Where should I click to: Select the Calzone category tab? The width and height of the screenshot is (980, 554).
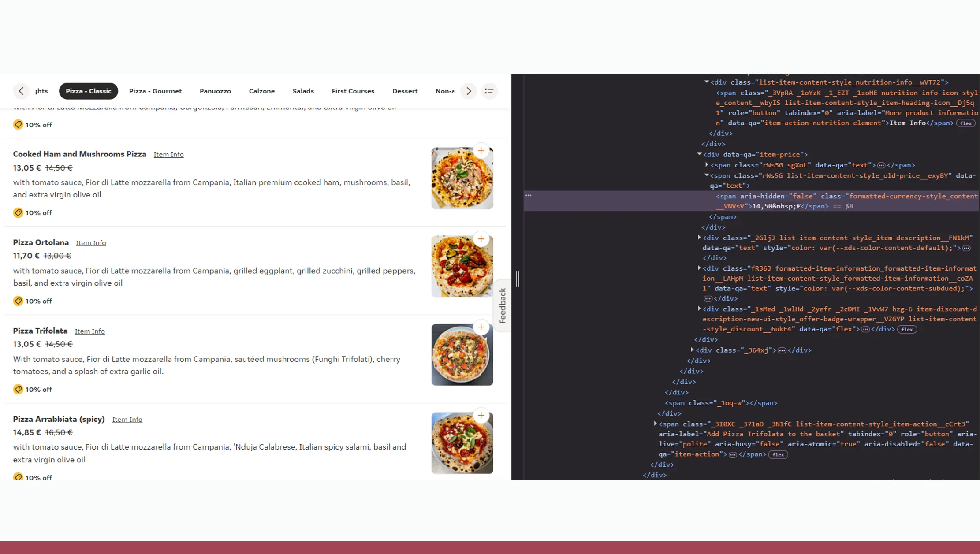point(261,91)
